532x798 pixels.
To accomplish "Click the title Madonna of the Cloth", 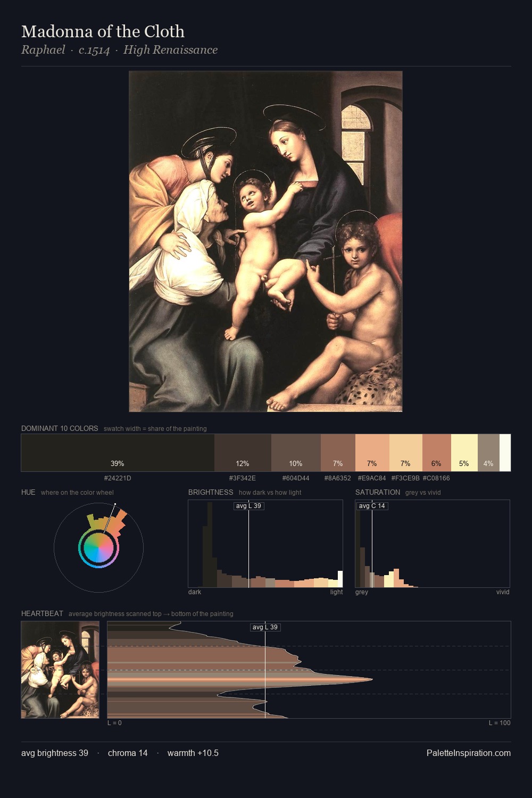I will click(103, 31).
